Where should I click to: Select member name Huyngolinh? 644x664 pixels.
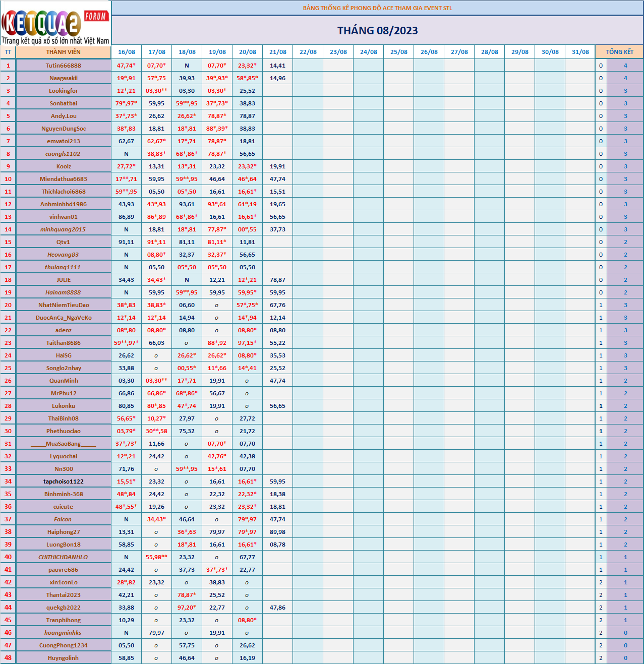pyautogui.click(x=64, y=658)
